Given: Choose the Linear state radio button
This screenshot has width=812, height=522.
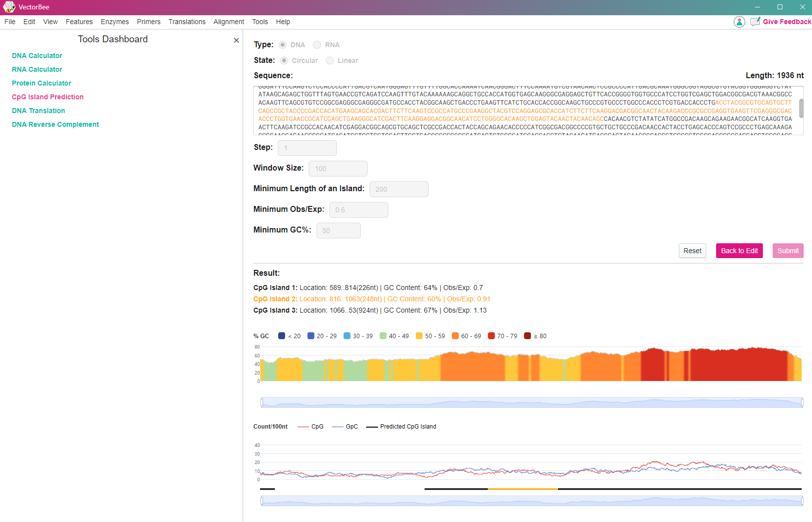Looking at the screenshot, I should tap(330, 60).
